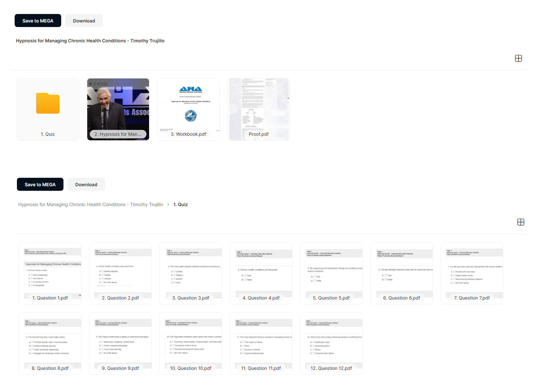Open 6. Question 6.pdf
The width and height of the screenshot is (552, 392).
[x=402, y=273]
